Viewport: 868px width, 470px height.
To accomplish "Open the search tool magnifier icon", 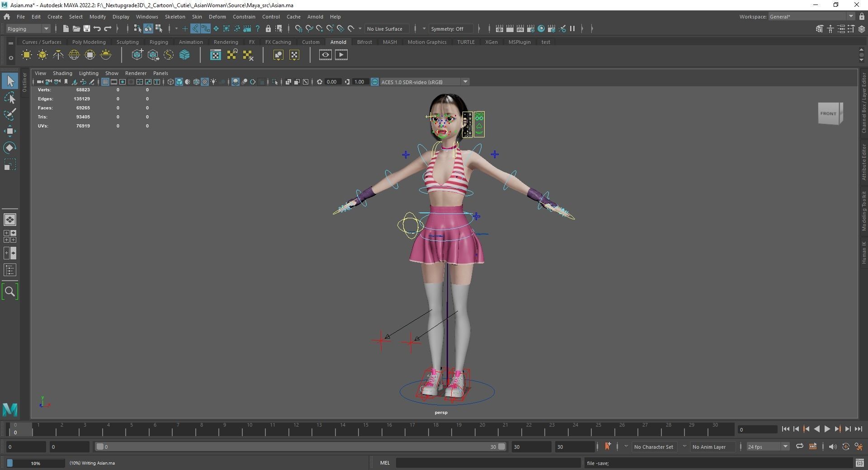I will (x=10, y=291).
